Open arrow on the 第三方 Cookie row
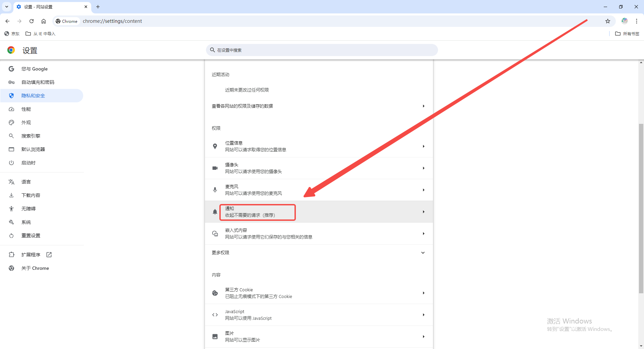The width and height of the screenshot is (644, 349). (424, 293)
